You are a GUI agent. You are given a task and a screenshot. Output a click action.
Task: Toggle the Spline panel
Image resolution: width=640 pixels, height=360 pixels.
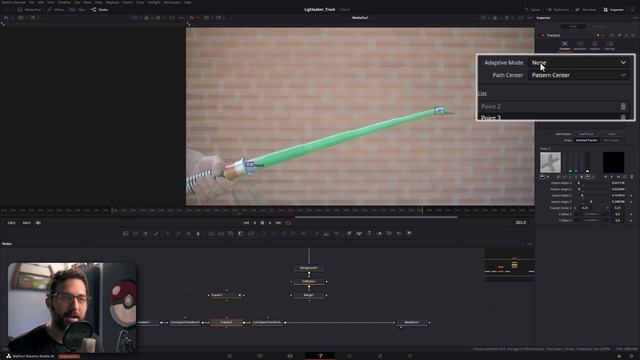pyautogui.click(x=532, y=9)
